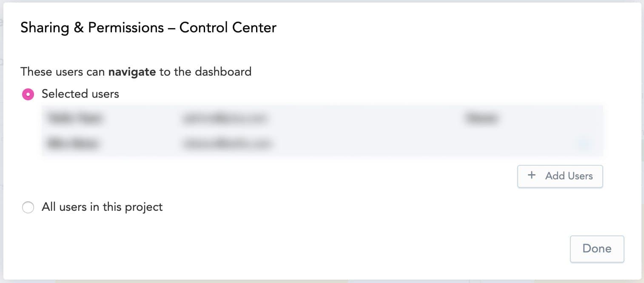Click the action icon on the second user row

(x=584, y=144)
